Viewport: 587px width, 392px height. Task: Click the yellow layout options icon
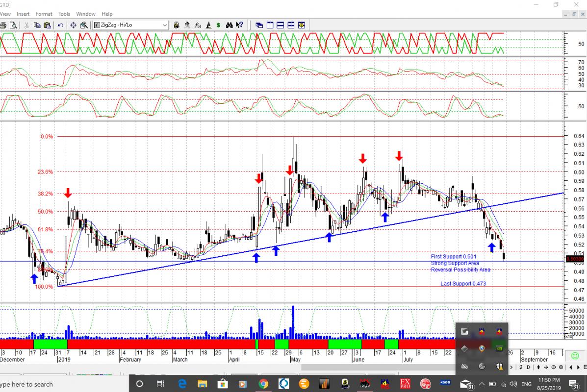pos(302,25)
